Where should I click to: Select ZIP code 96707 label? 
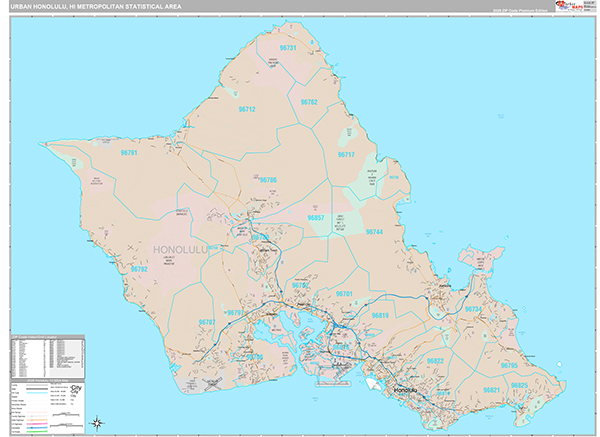click(x=207, y=322)
